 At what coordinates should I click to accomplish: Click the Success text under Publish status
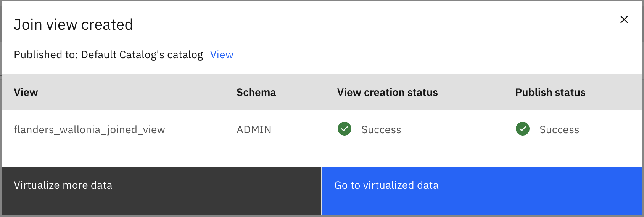point(559,130)
